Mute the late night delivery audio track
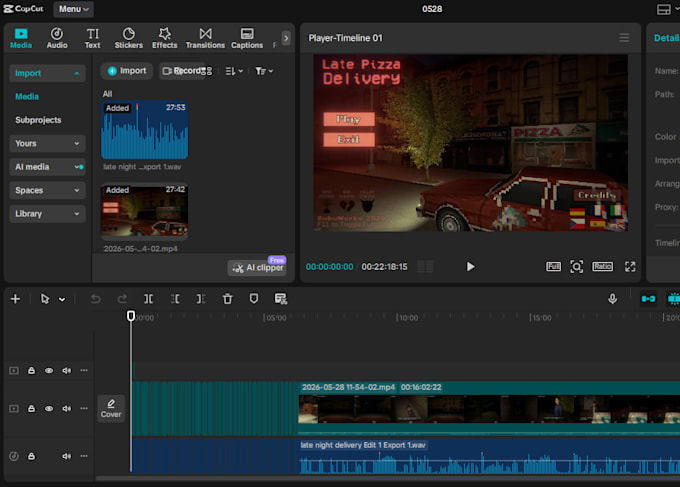Image resolution: width=680 pixels, height=487 pixels. 66,456
